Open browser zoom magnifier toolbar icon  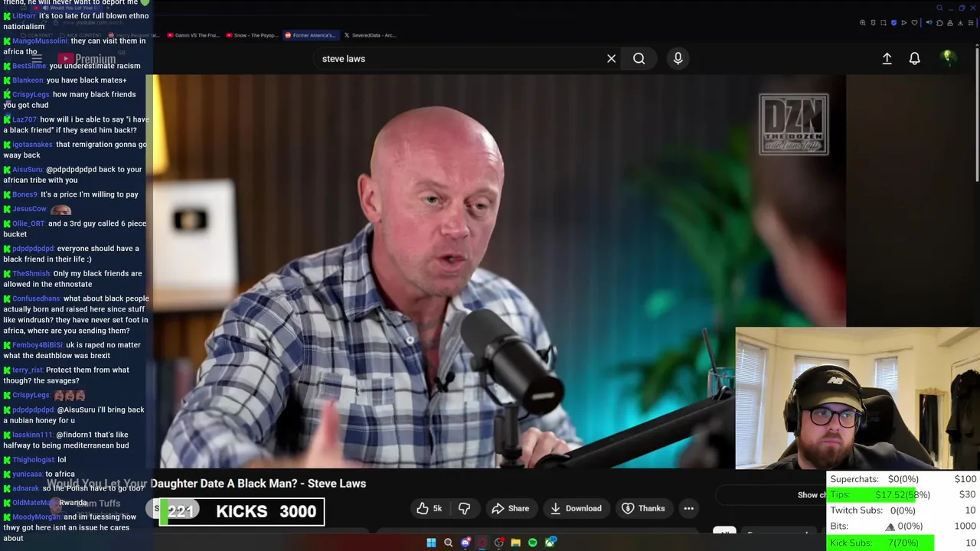(x=863, y=23)
